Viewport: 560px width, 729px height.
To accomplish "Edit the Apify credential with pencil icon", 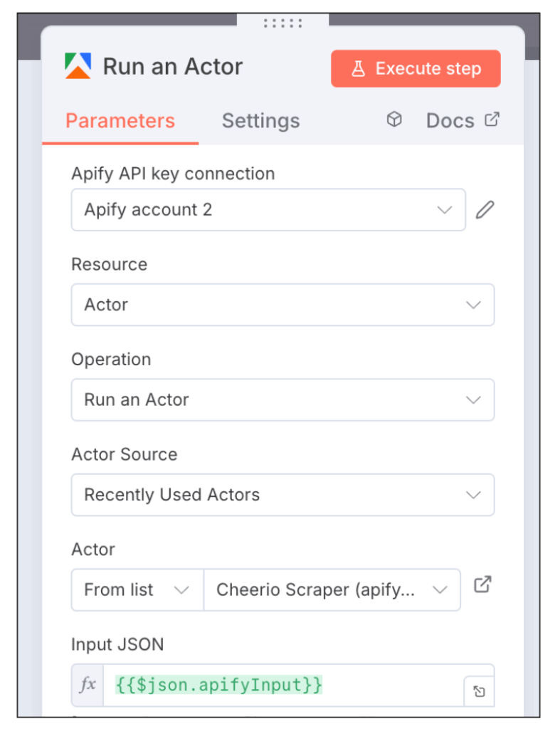I will (x=485, y=210).
